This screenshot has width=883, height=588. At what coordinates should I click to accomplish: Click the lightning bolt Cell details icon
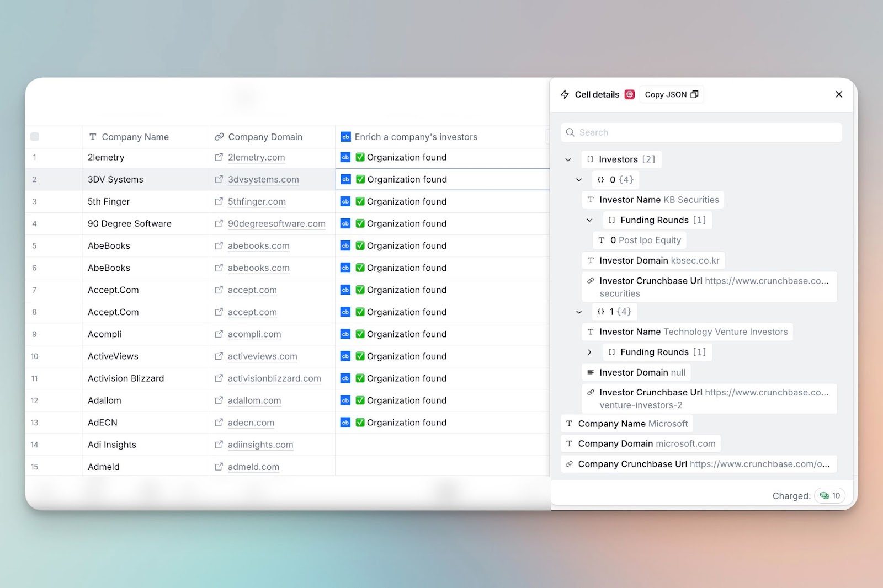(x=565, y=94)
